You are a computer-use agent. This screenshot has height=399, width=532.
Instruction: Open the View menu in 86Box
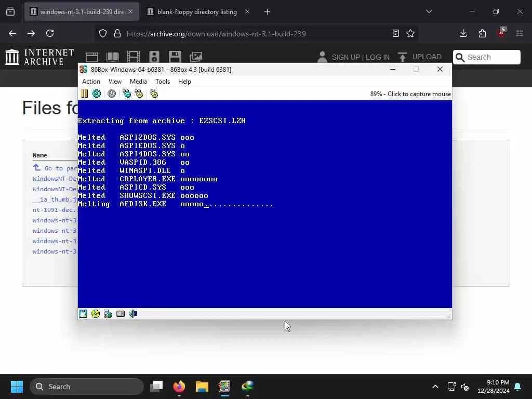tap(115, 82)
